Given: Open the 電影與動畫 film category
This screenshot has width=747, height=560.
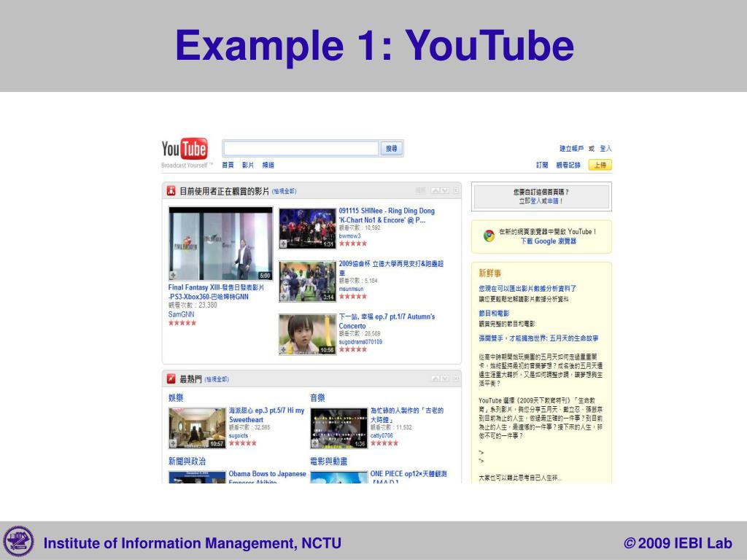Looking at the screenshot, I should point(329,461).
